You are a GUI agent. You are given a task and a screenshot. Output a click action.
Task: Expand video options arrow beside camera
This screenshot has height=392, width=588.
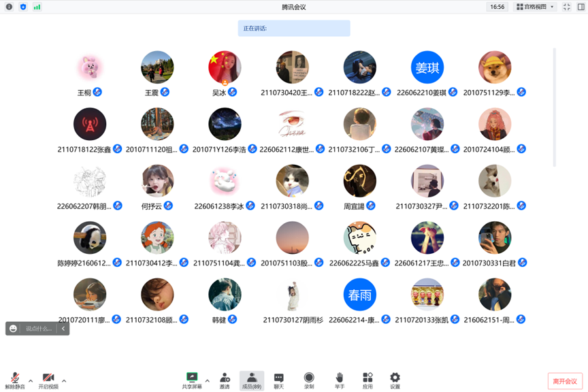(x=64, y=381)
